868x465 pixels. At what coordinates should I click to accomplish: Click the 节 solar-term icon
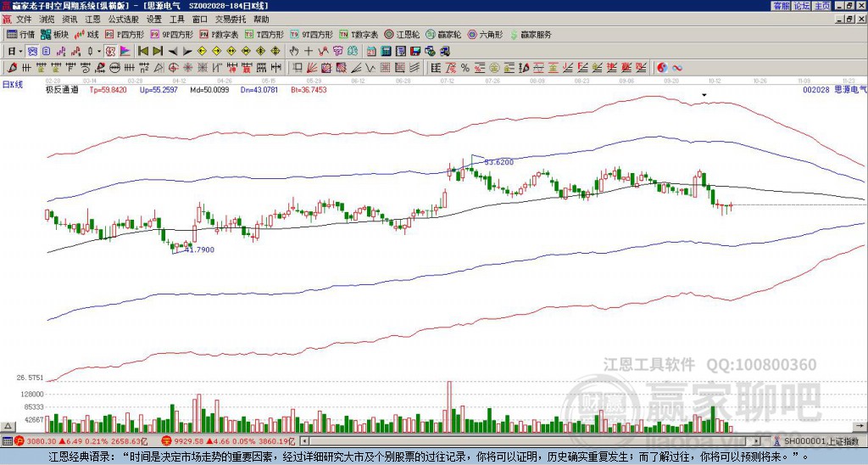(337, 52)
